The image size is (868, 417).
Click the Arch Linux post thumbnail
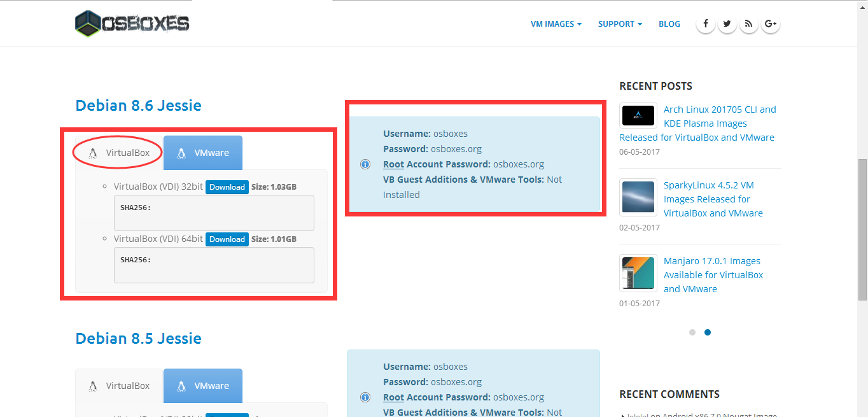coord(638,115)
